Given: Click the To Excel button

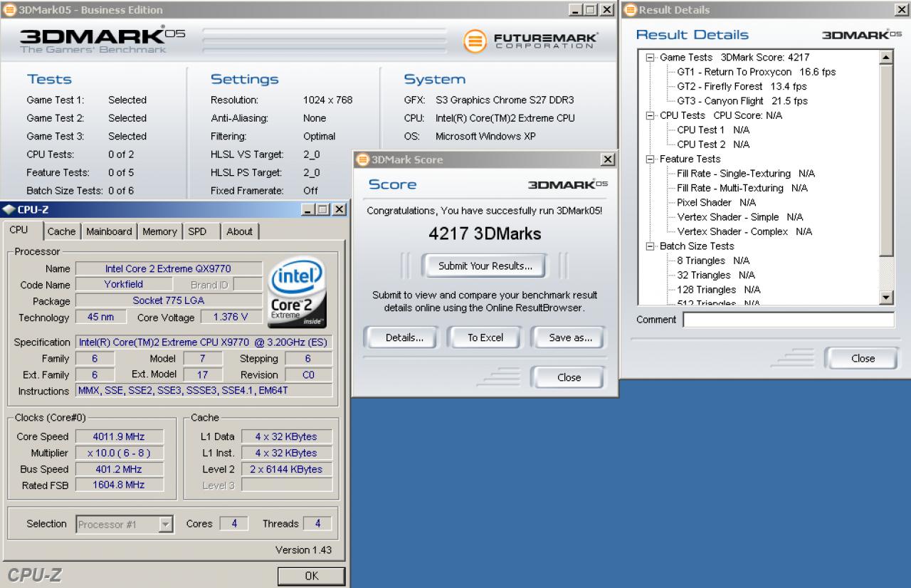Looking at the screenshot, I should click(485, 338).
